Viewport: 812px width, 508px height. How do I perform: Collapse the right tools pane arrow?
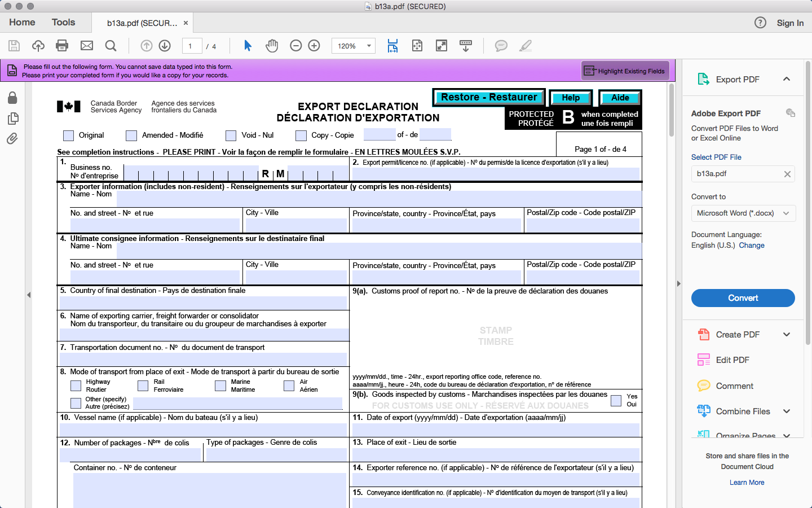(678, 283)
